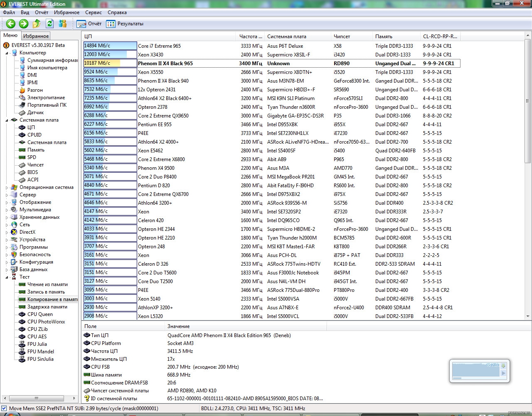
Task: Select EVEREST v5.30.1917 Beta root item
Action: click(x=38, y=45)
